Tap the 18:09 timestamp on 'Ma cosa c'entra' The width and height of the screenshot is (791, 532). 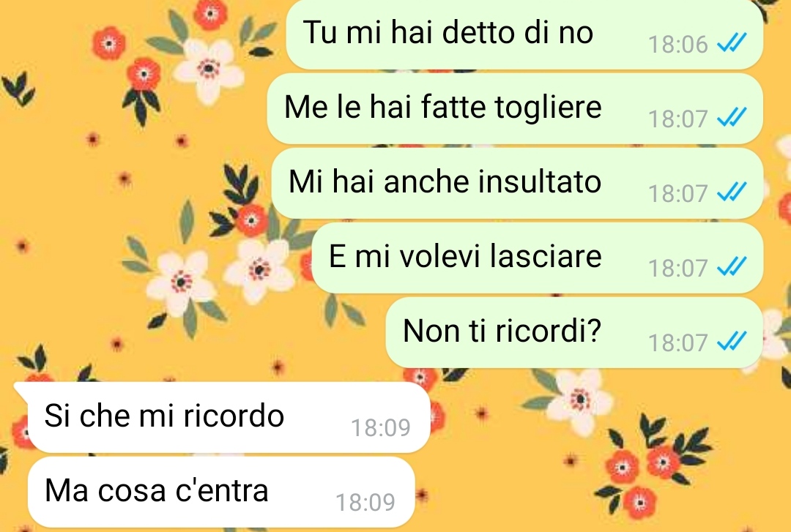tap(365, 502)
